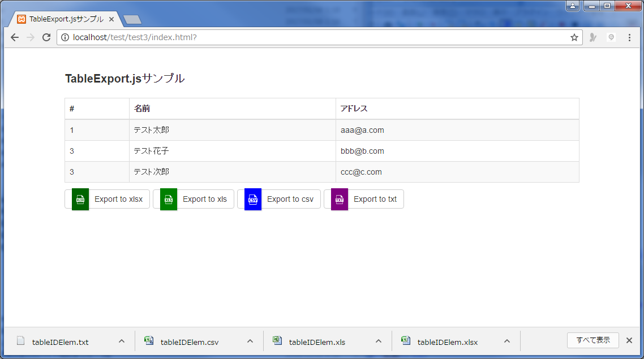Click the purple txt file icon

pyautogui.click(x=340, y=200)
